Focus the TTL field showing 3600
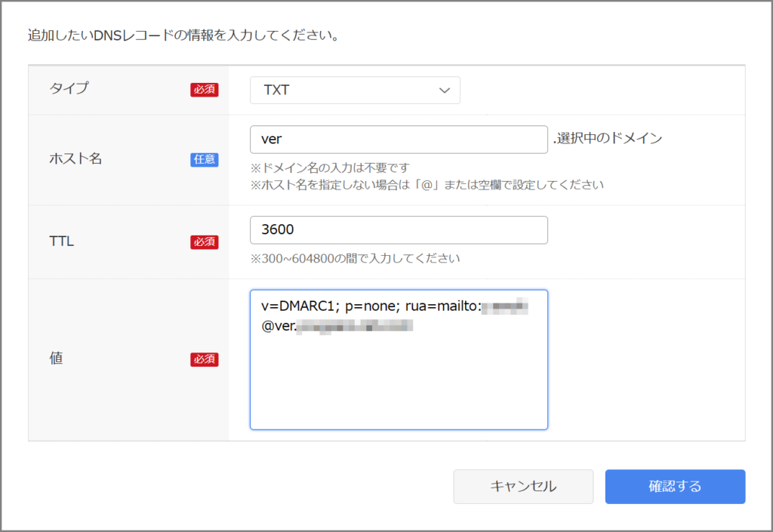The height and width of the screenshot is (532, 773). [x=399, y=230]
